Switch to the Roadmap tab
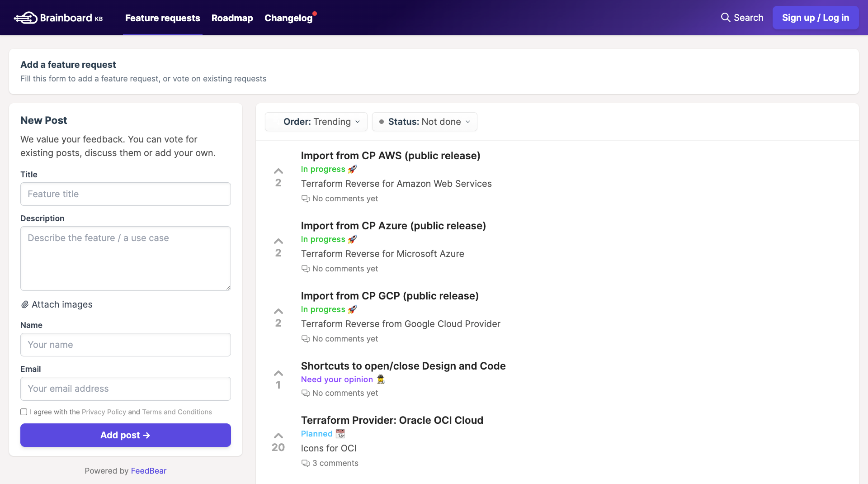868x484 pixels. 232,18
